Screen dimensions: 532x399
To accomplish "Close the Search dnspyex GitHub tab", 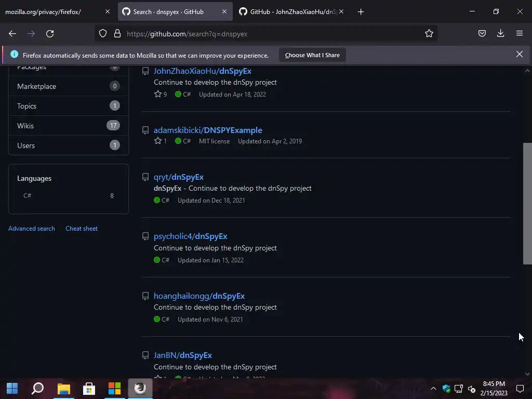I will pyautogui.click(x=224, y=11).
